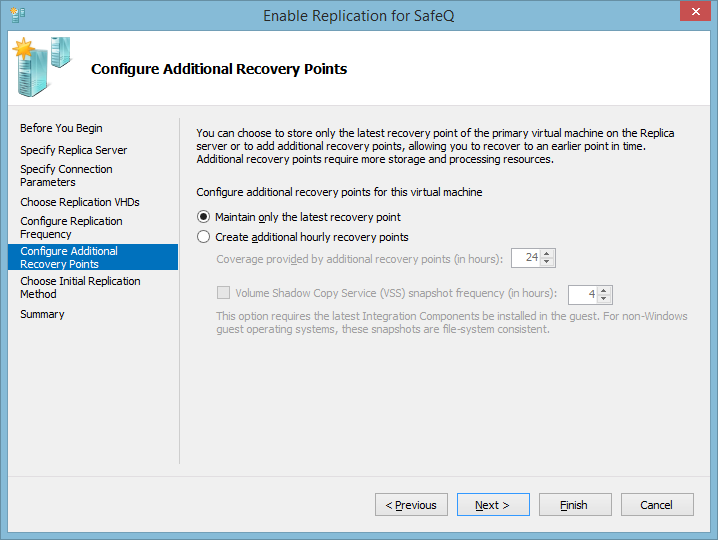Open the Summary step
The image size is (718, 540).
click(x=42, y=314)
